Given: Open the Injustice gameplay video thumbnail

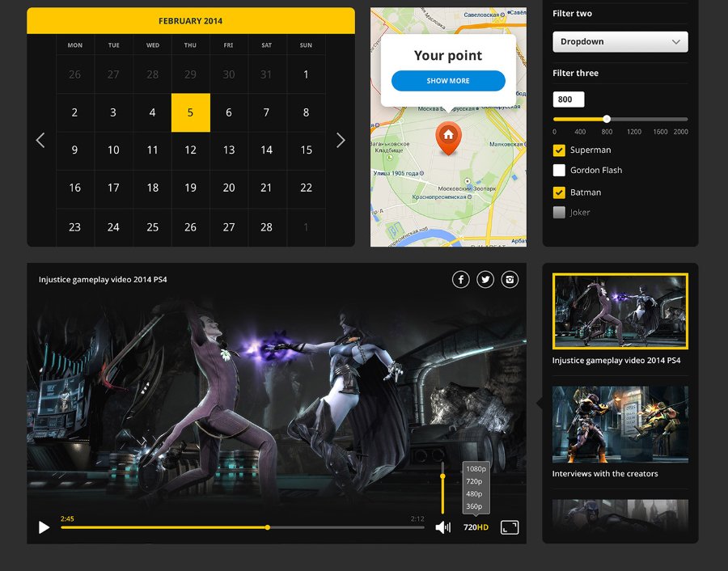Looking at the screenshot, I should click(620, 311).
